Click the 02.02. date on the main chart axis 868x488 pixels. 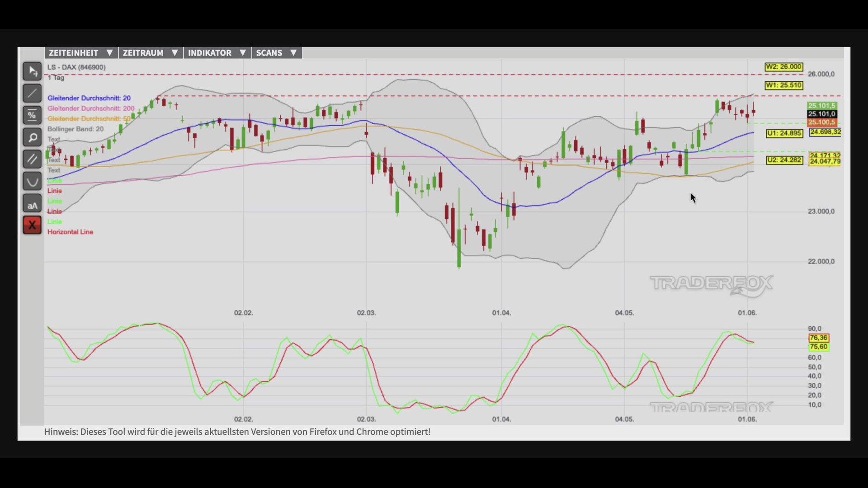click(x=243, y=313)
